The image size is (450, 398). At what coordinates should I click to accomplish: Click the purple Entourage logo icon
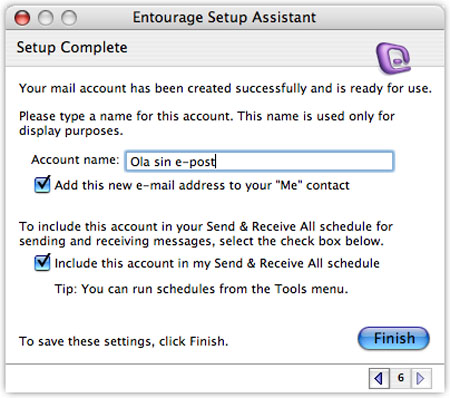pyautogui.click(x=393, y=58)
